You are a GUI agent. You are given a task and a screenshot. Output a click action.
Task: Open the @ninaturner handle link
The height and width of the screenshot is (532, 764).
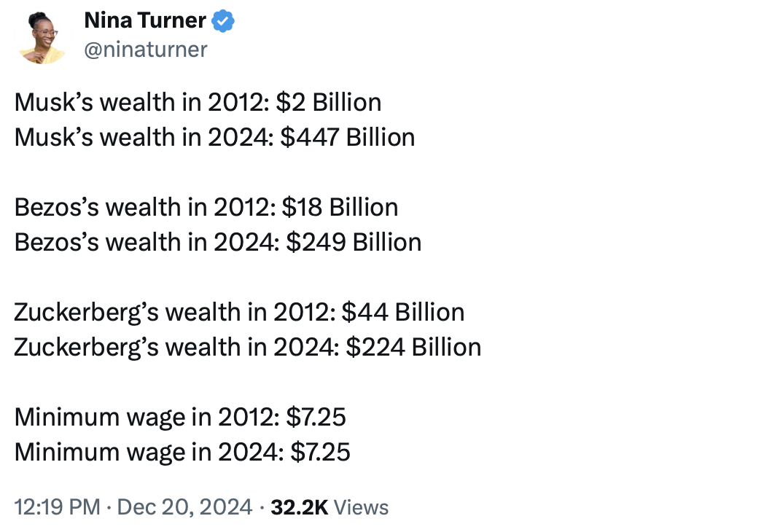tap(146, 49)
